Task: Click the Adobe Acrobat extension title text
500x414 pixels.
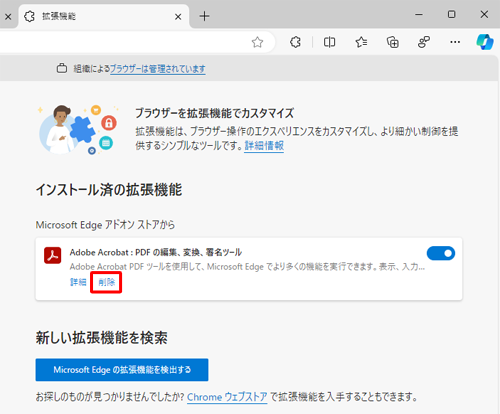Action: (156, 252)
